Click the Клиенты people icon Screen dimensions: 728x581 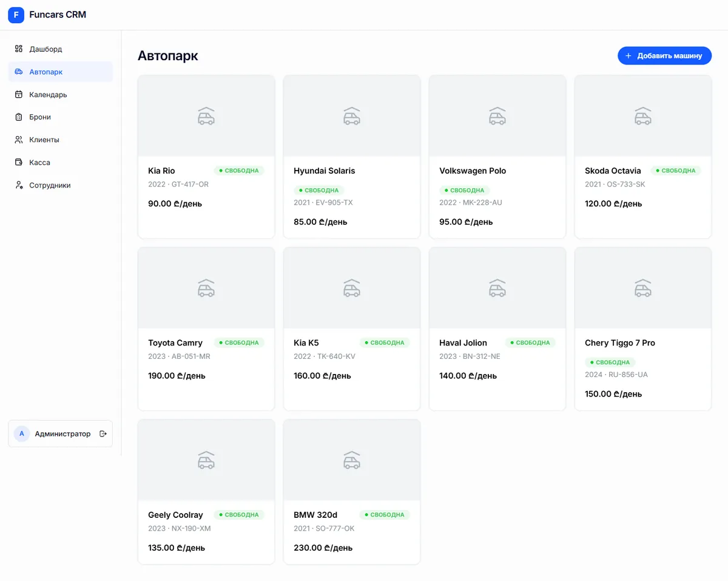tap(19, 140)
